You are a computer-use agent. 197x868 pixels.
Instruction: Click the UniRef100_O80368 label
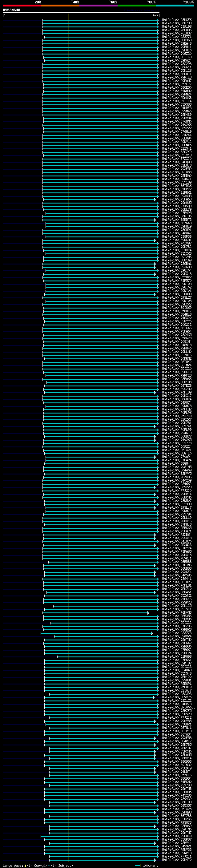pos(177,40)
